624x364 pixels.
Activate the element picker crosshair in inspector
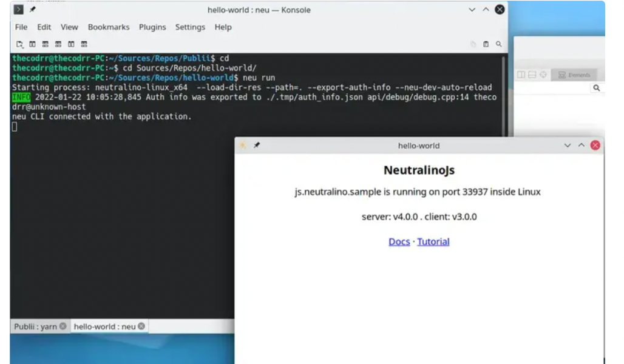click(543, 75)
